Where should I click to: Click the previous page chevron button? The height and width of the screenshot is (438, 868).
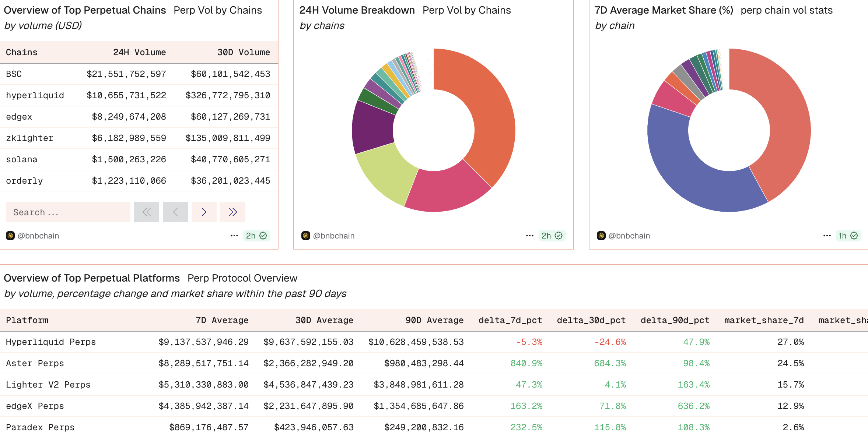(x=175, y=212)
